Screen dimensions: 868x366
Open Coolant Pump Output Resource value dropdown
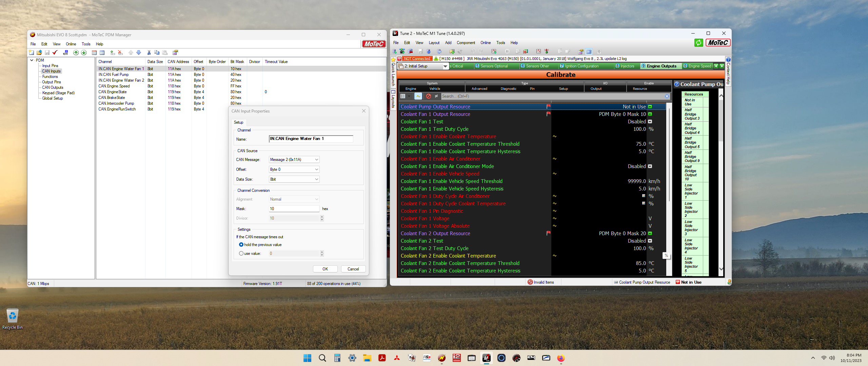pyautogui.click(x=650, y=107)
